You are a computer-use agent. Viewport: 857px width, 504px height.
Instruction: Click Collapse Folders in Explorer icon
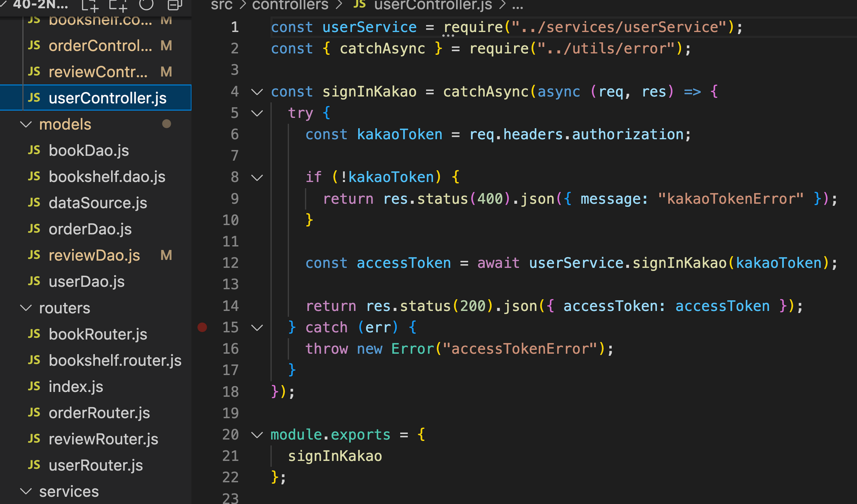pyautogui.click(x=174, y=5)
